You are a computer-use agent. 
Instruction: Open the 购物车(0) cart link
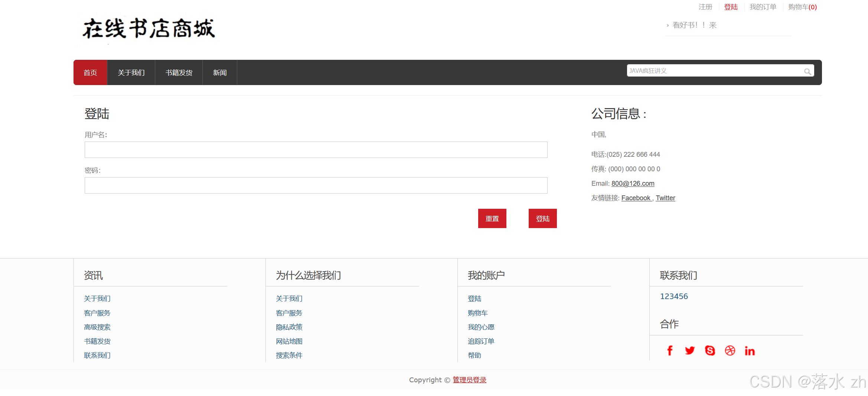coord(802,7)
